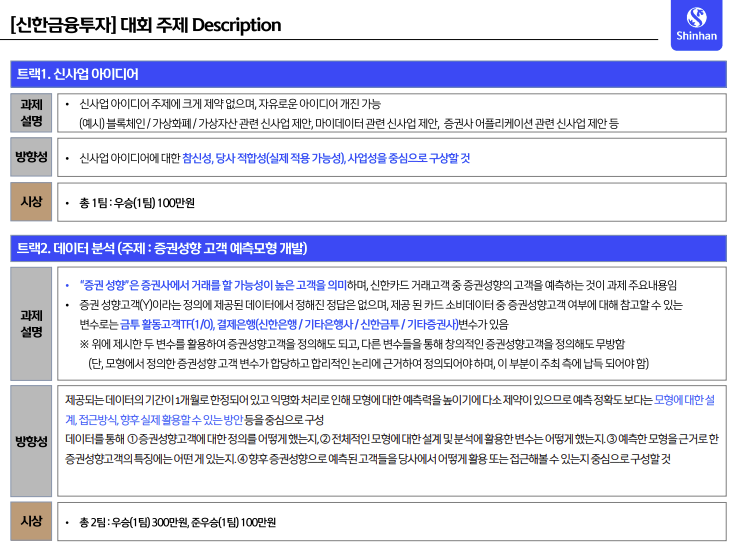This screenshot has height=556, width=742.
Task: Click the Shinhan logo badge
Action: (x=696, y=24)
